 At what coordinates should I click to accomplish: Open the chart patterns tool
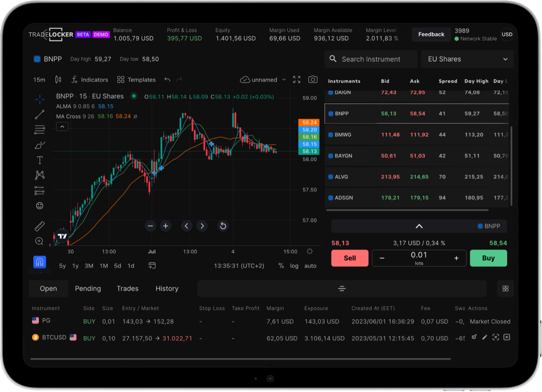click(x=40, y=175)
